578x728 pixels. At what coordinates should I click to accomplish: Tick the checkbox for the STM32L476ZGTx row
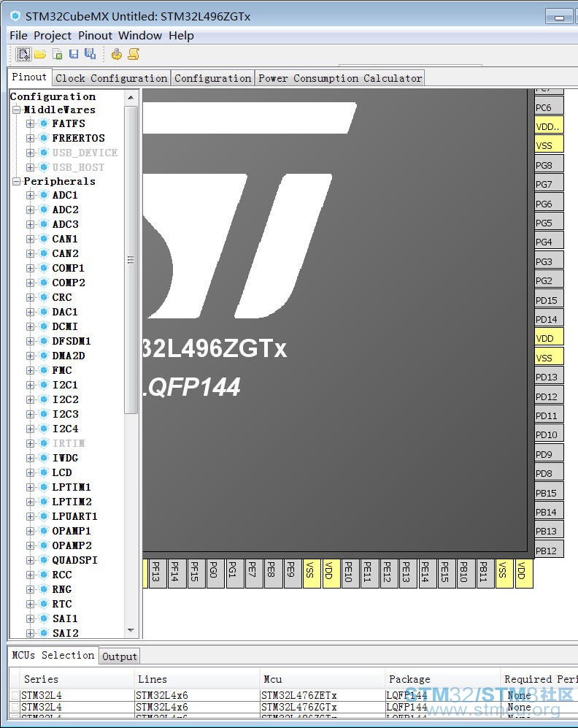[x=15, y=707]
